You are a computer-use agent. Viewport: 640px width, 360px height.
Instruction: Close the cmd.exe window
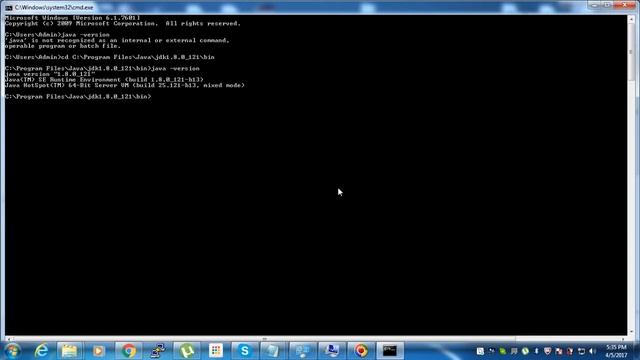point(624,5)
